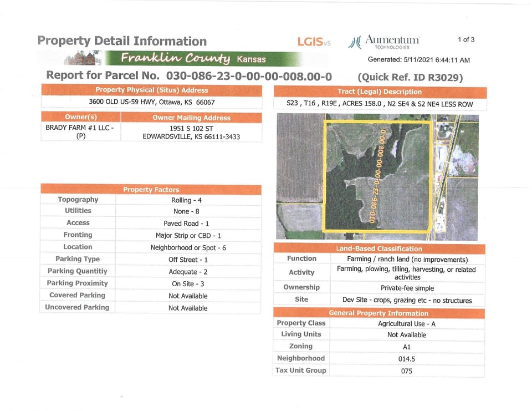Click value 'Off Street - 1'
The height and width of the screenshot is (411, 532).
(x=188, y=260)
